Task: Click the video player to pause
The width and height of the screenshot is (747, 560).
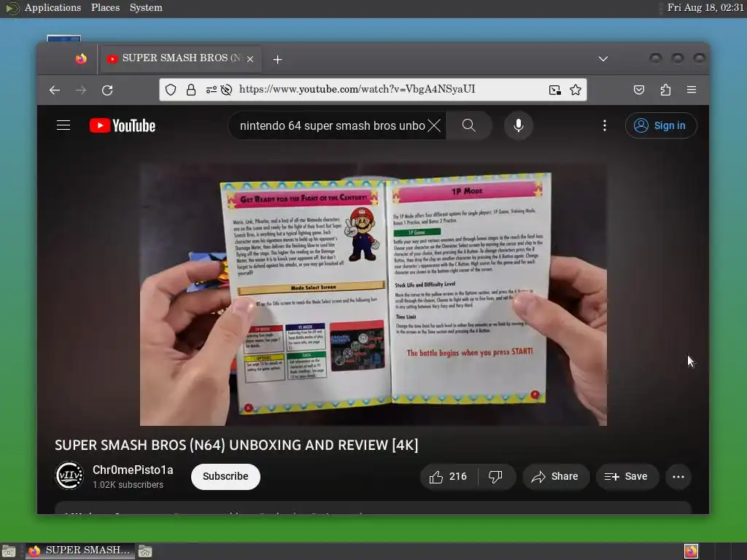Action: 373,295
